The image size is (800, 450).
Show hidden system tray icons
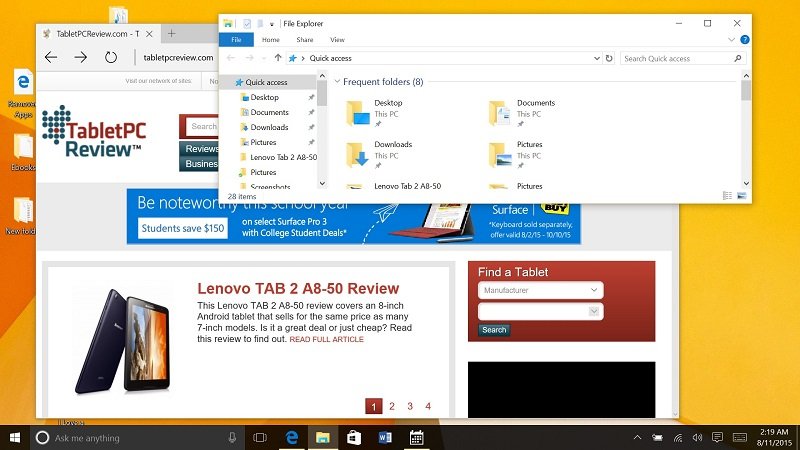637,438
